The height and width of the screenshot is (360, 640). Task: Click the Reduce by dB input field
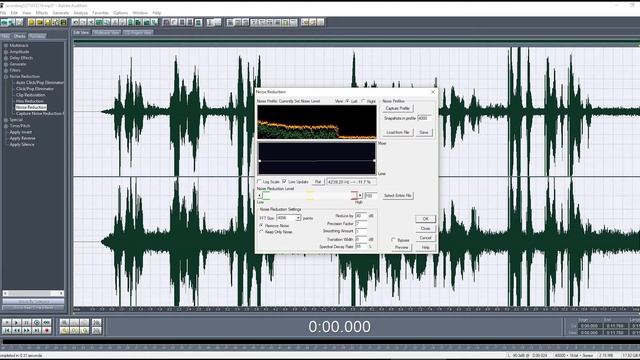point(361,216)
